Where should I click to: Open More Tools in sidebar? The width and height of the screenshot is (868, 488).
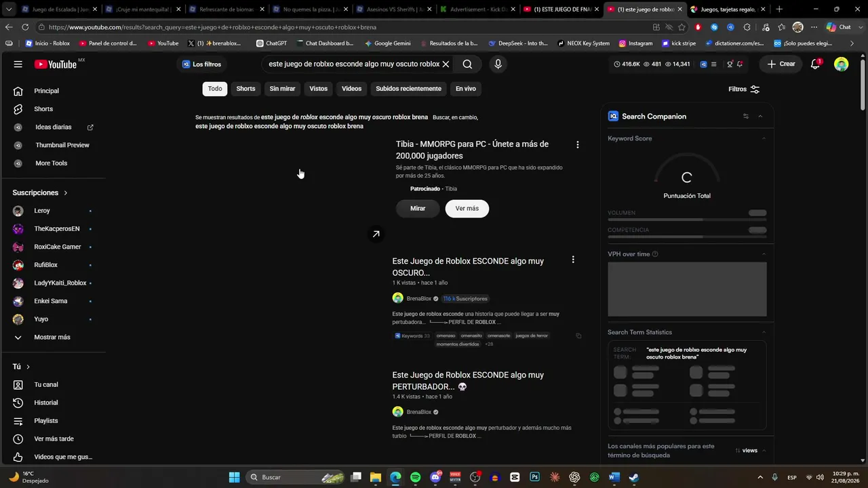(x=53, y=163)
